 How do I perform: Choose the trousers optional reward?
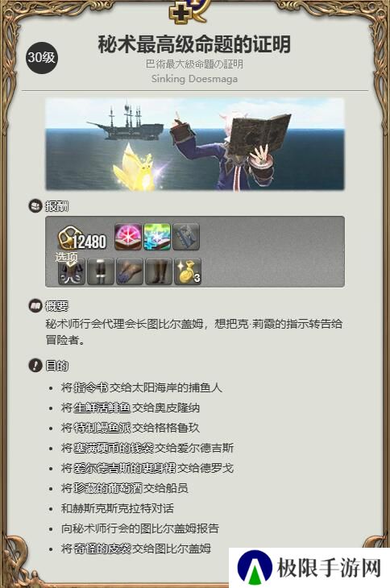pos(101,271)
